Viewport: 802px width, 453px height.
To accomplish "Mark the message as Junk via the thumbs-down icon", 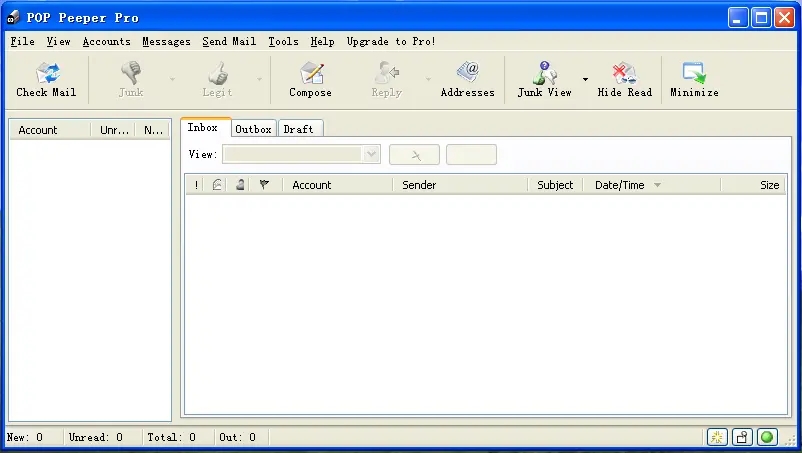I will coord(131,73).
